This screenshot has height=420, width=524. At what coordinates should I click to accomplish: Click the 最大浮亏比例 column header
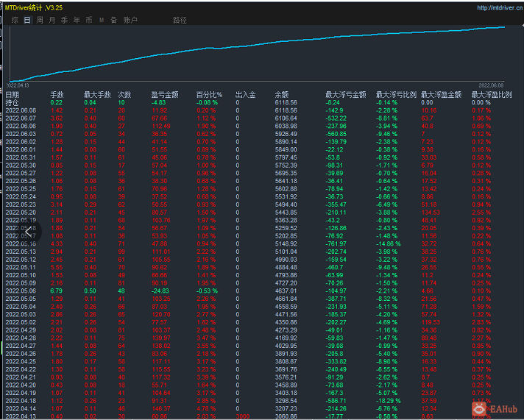tap(396, 95)
